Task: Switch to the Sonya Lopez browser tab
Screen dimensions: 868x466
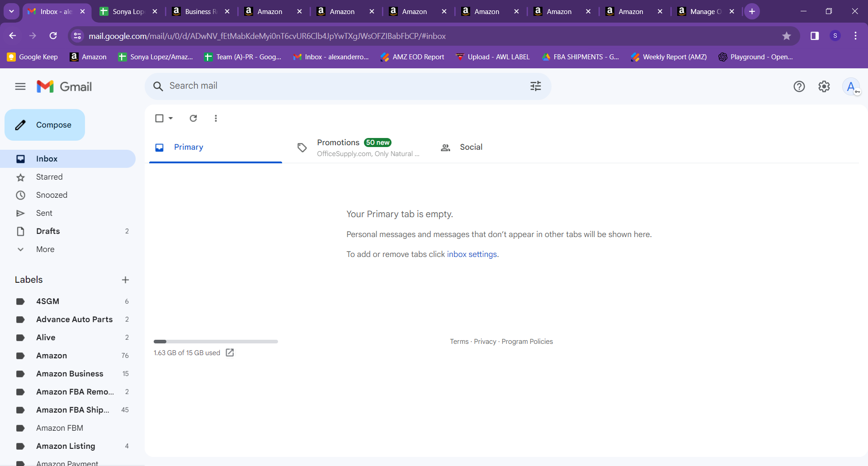Action: (128, 12)
